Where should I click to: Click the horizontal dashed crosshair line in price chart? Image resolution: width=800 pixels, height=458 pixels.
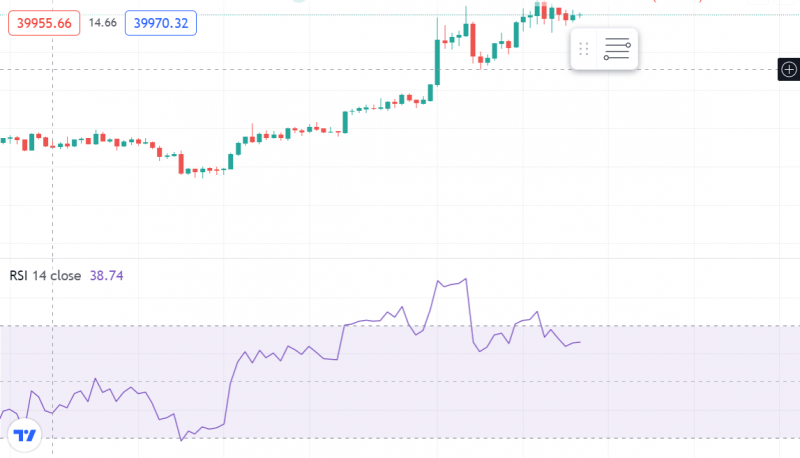(300, 69)
